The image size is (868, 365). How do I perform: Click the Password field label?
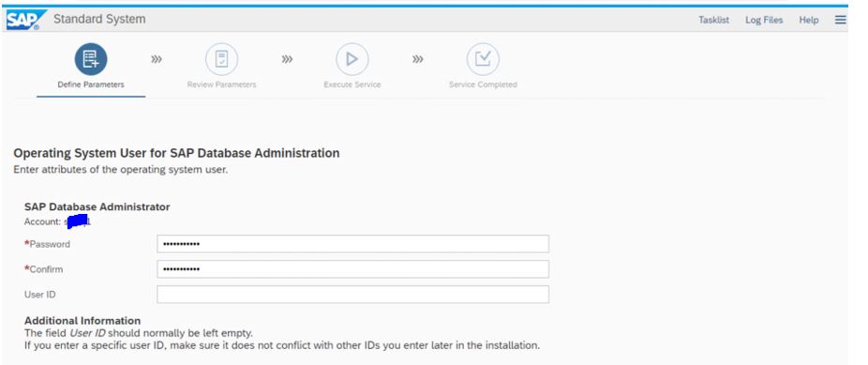tap(47, 244)
